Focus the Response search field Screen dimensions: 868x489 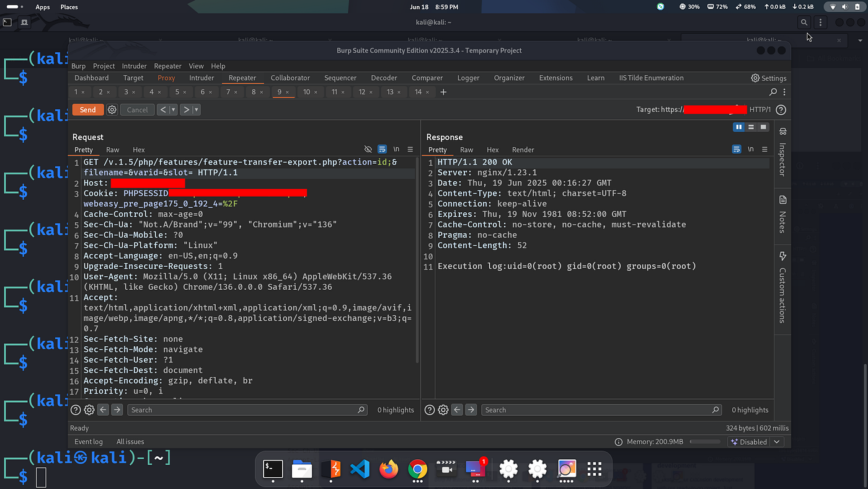(602, 410)
